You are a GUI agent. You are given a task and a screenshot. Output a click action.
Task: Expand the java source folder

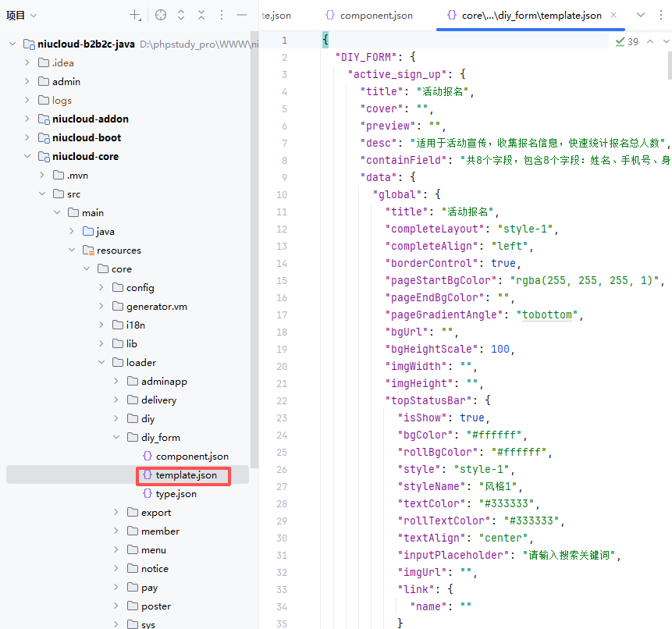pos(72,232)
